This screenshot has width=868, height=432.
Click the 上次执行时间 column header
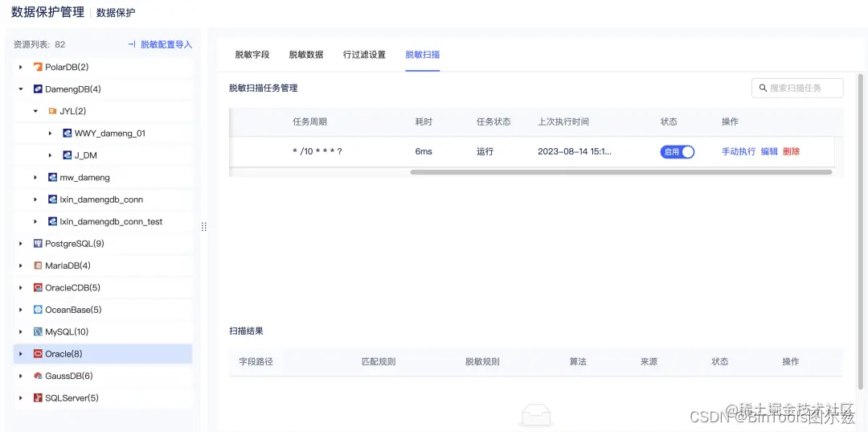pyautogui.click(x=563, y=122)
